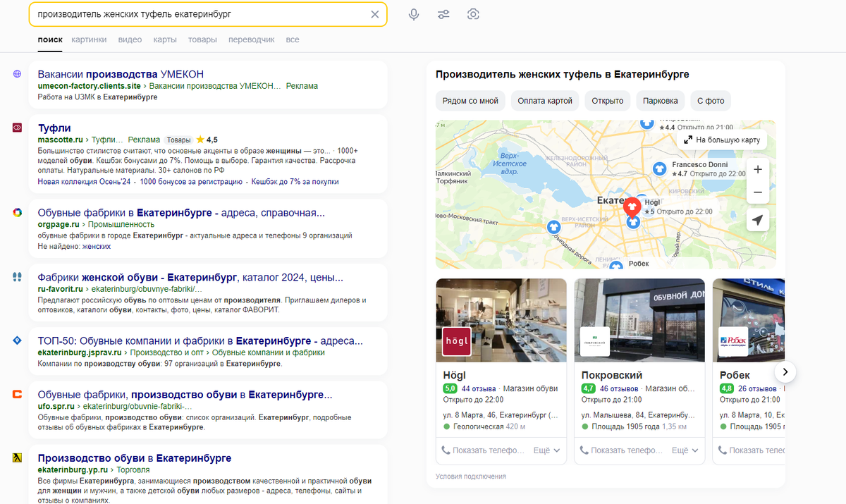The image size is (846, 504).
Task: Open search settings sliders icon
Action: [443, 14]
